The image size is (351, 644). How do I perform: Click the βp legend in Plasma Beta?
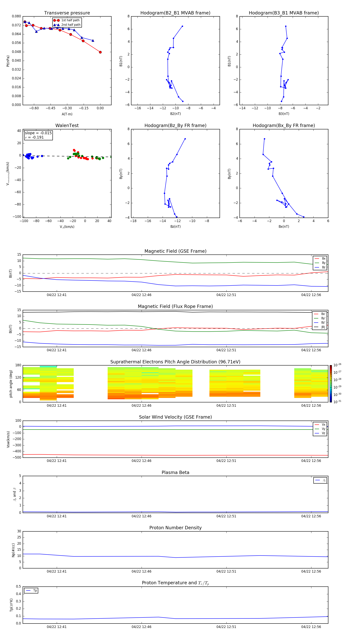(320, 480)
